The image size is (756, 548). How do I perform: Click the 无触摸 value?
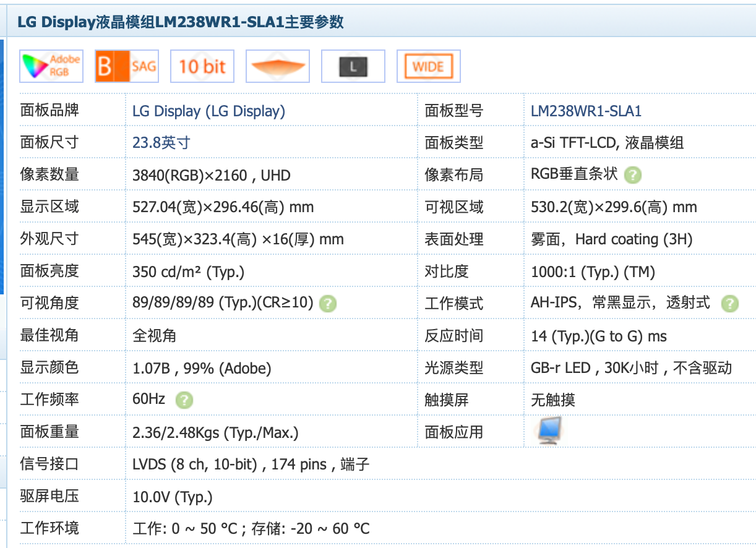click(553, 400)
